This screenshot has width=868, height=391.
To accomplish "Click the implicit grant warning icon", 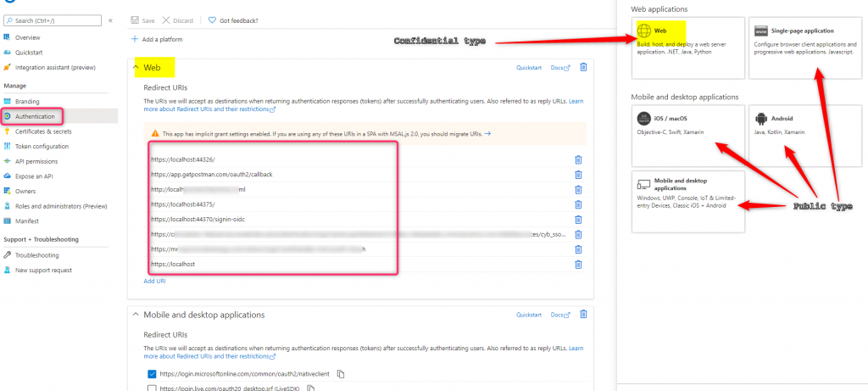I will 155,133.
